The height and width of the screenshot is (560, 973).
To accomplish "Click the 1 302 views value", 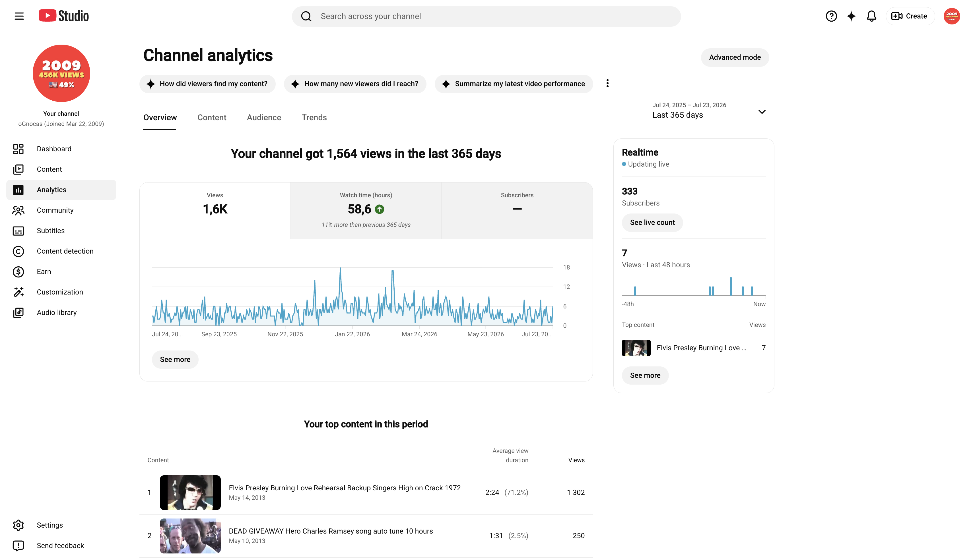I will tap(576, 492).
